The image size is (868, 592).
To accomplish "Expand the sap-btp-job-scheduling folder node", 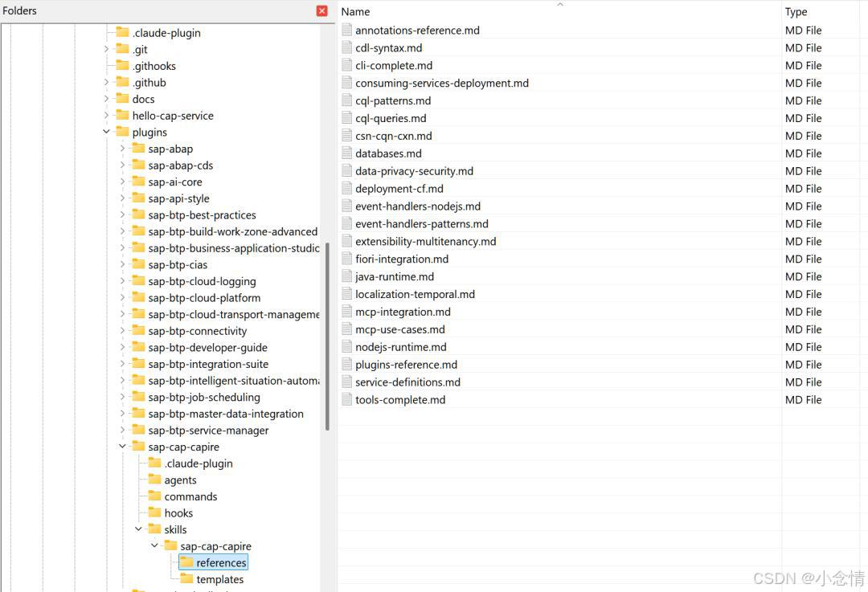I will [x=122, y=397].
